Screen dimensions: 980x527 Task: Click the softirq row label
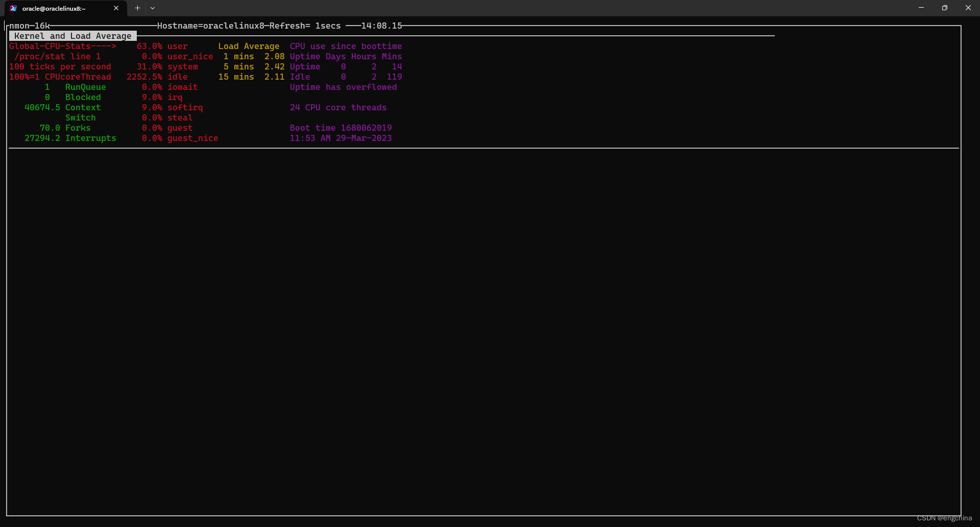[185, 107]
